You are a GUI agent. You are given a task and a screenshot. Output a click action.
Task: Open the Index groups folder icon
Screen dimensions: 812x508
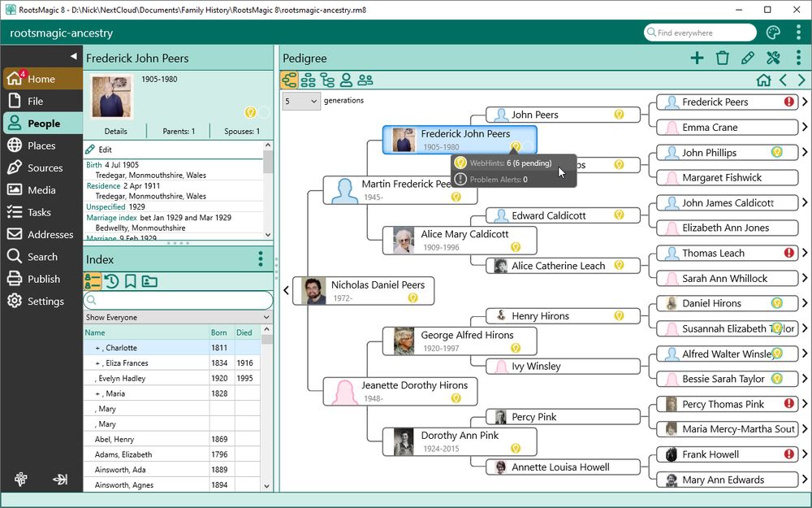tap(149, 281)
